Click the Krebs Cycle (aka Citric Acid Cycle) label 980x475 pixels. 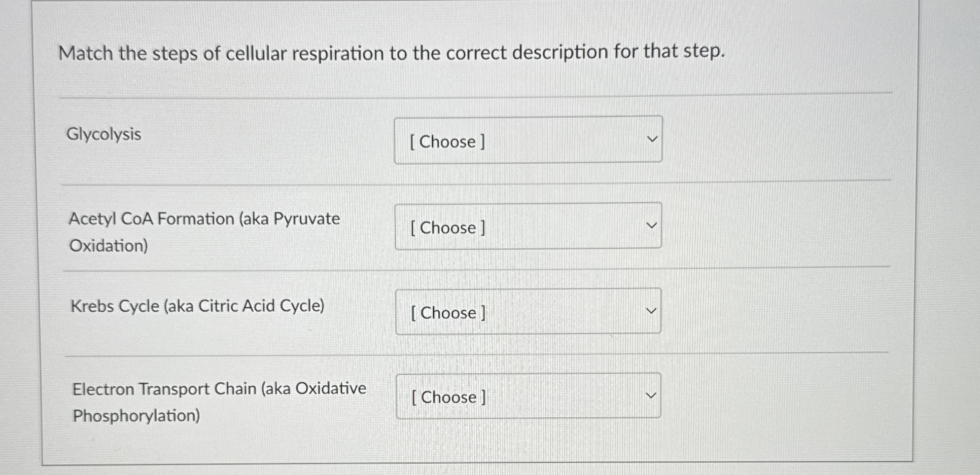pos(197,306)
